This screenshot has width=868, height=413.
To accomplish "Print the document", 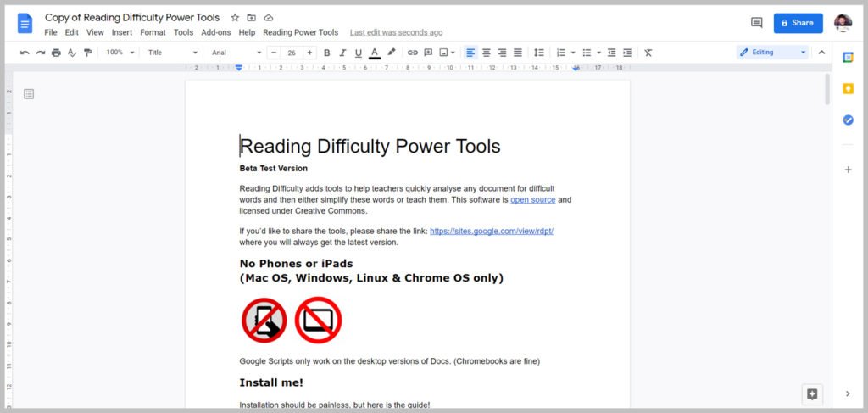I will coord(56,53).
